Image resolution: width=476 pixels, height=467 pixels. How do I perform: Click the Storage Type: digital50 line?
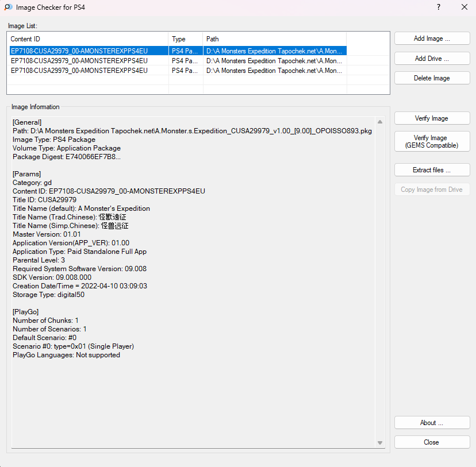[48, 295]
